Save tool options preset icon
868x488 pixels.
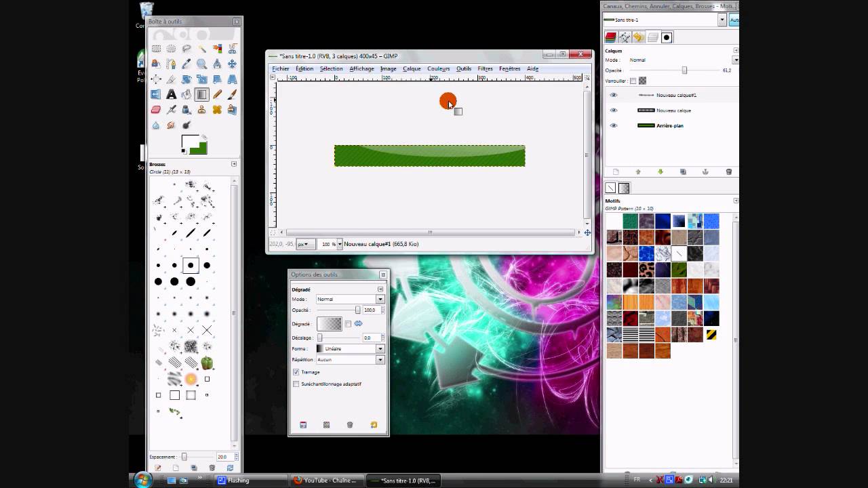pos(303,425)
